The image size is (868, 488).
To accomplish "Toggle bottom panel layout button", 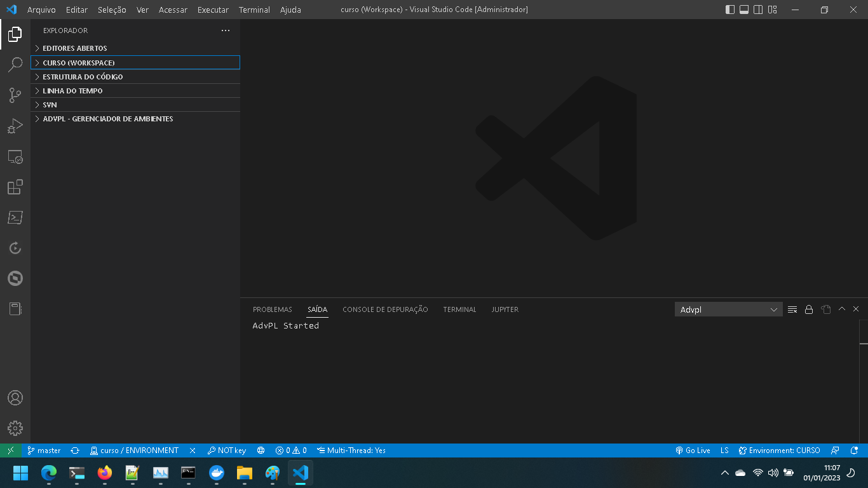I will coord(744,10).
